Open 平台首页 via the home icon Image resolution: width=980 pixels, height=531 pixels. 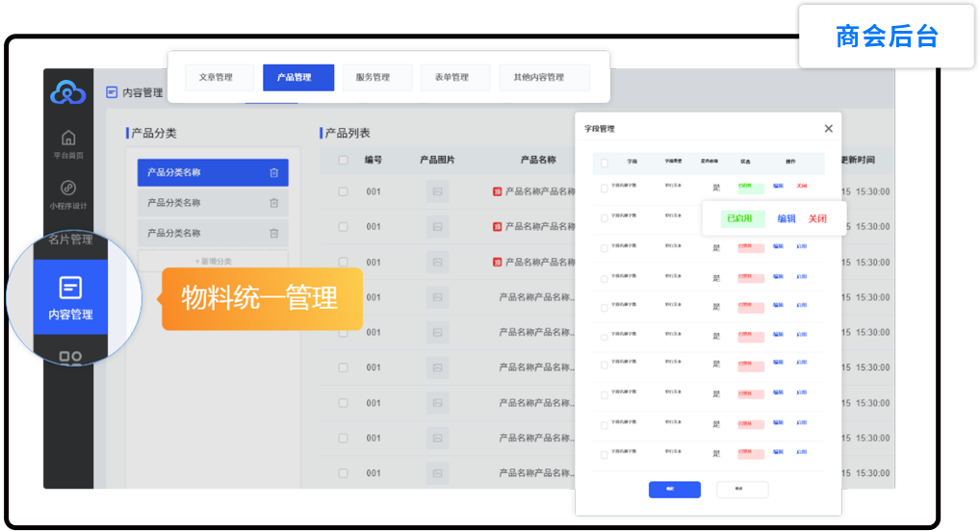coord(68,138)
